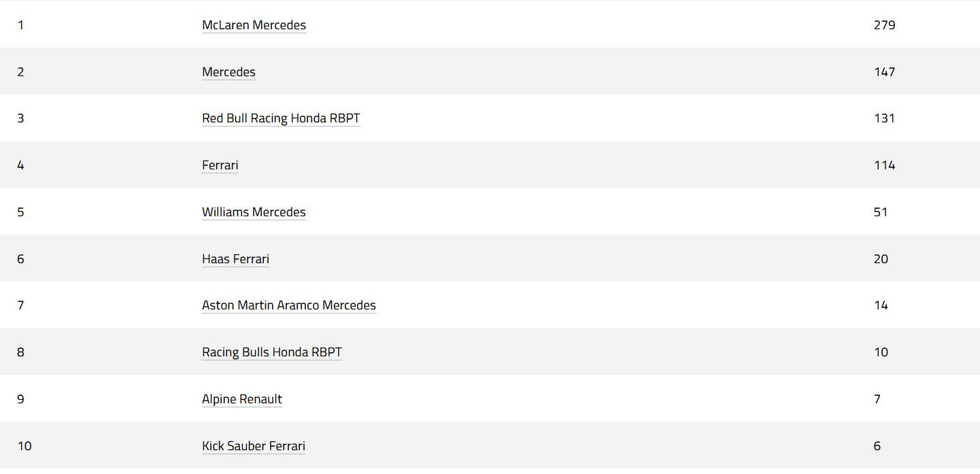Click the Mercedes team link
Screen dimensions: 980x474
point(229,72)
